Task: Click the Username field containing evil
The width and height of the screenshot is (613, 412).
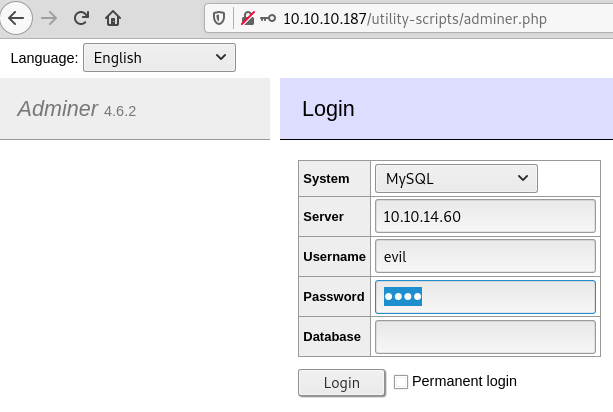Action: 485,256
